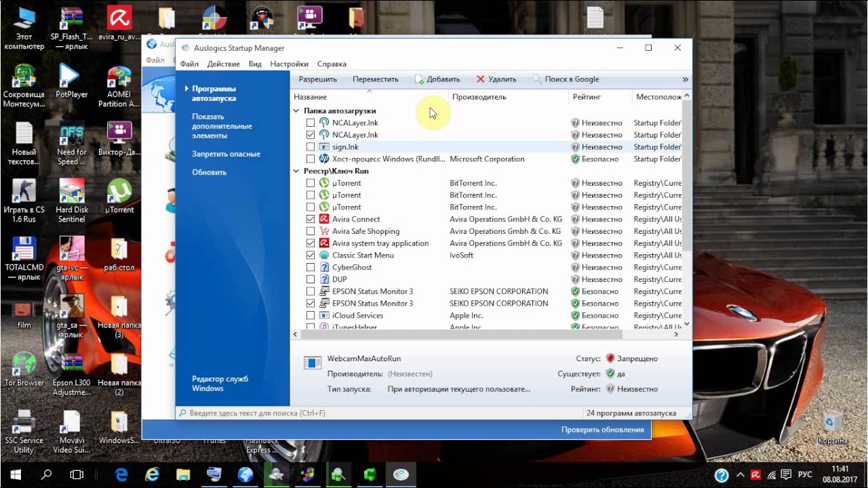Screen dimensions: 868x488
Task: Open the Справка menu
Action: (x=332, y=64)
